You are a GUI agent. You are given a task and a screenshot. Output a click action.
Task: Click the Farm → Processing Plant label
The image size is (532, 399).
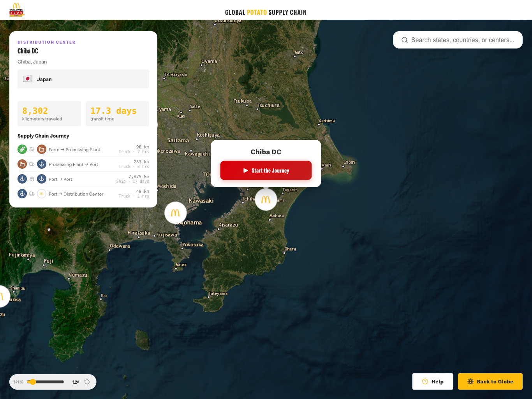(x=74, y=150)
